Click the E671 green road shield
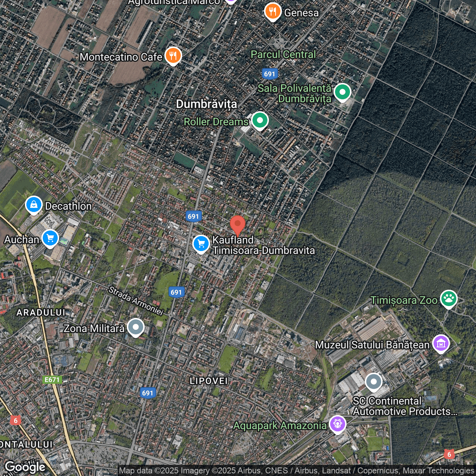This screenshot has width=476, height=476. (52, 380)
